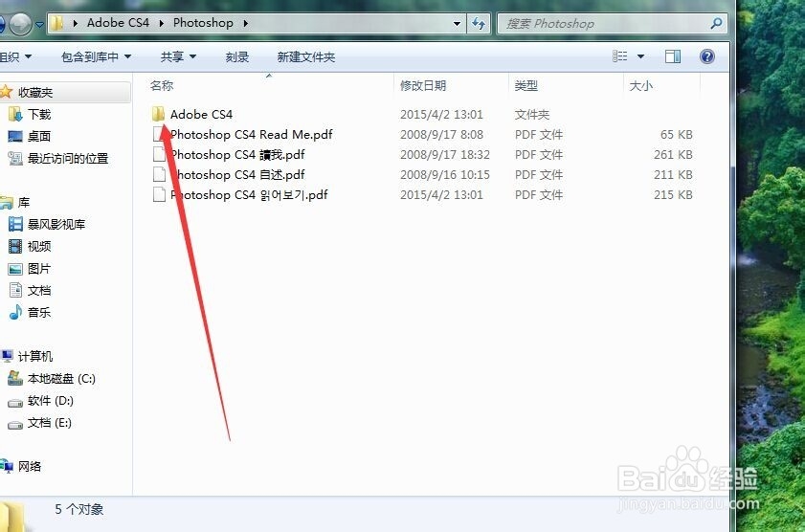The image size is (805, 532).
Task: Expand breadcrumb arrow after Photoshop
Action: [x=246, y=23]
